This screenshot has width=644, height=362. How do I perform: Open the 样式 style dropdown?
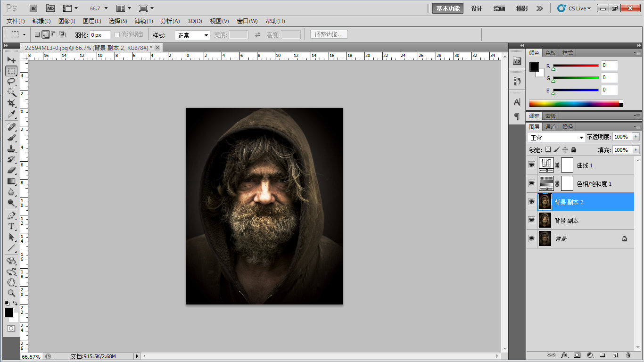pyautogui.click(x=192, y=35)
